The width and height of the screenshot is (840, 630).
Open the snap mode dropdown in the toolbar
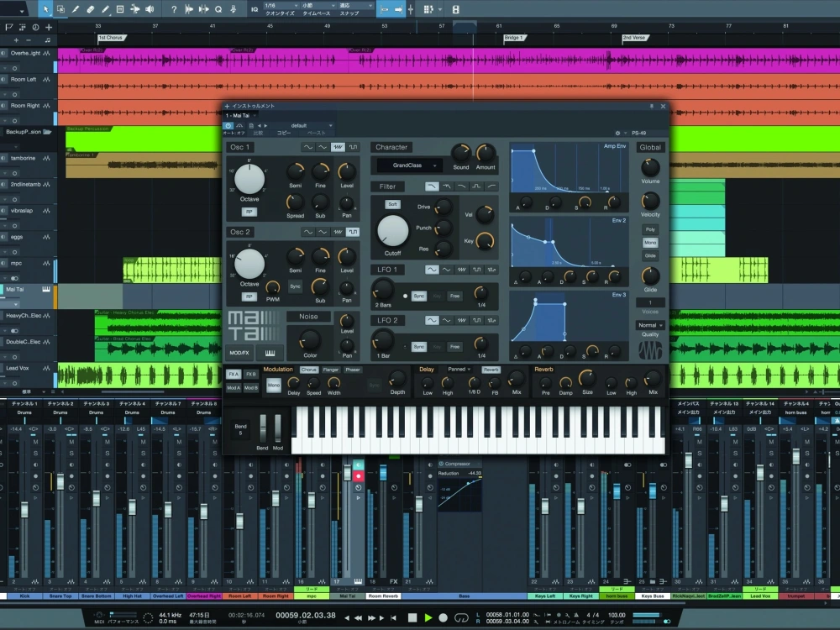click(x=355, y=5)
